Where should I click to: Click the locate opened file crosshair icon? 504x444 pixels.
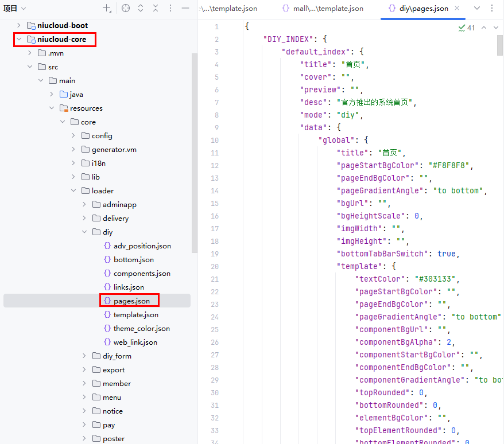point(126,8)
